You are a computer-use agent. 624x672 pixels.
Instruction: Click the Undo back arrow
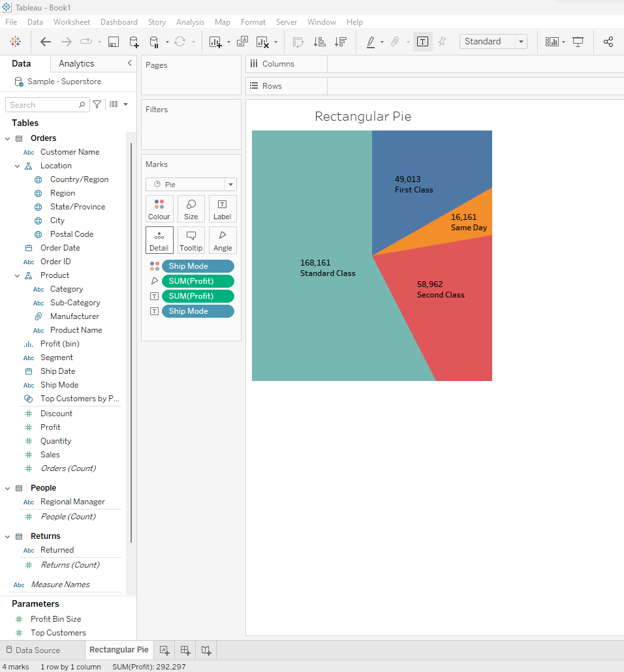coord(46,42)
